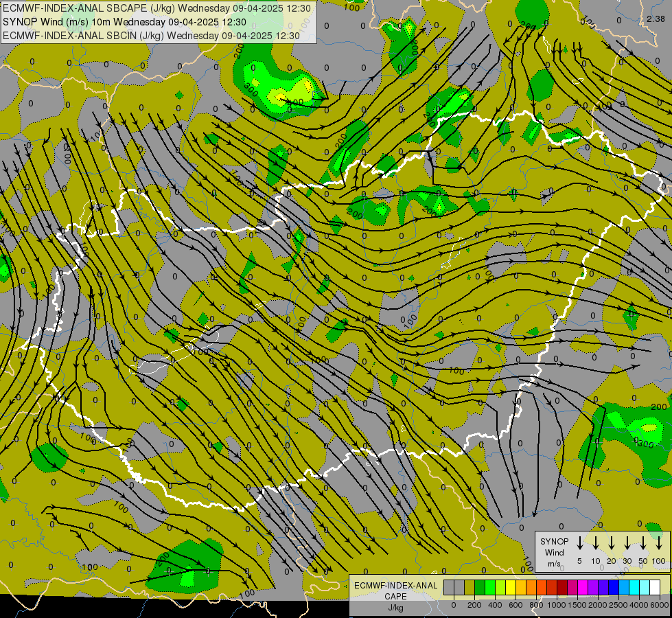672x618 pixels.
Task: Select the dark red CAPE legend swatch
Action: click(x=562, y=587)
